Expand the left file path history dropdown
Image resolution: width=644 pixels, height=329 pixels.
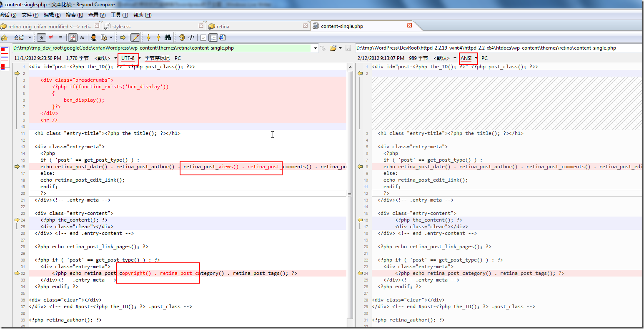pos(315,48)
